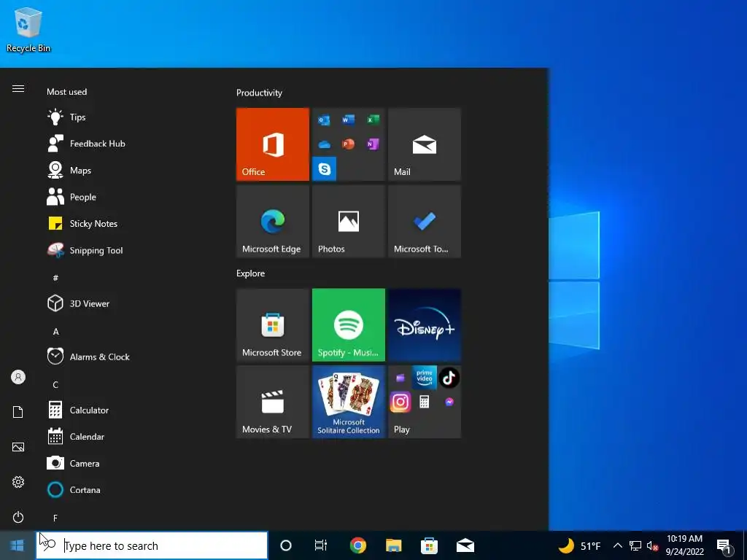Click the Cortana circle on taskbar
Screen dimensions: 747x560
286,545
